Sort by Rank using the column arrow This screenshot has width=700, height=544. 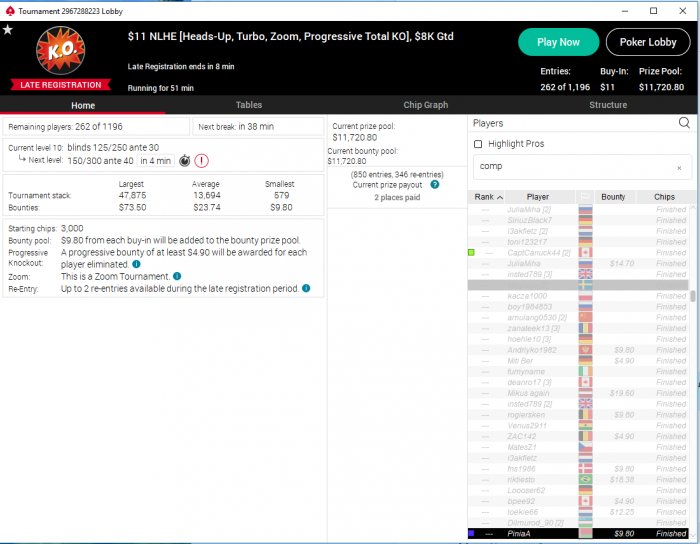click(x=500, y=197)
